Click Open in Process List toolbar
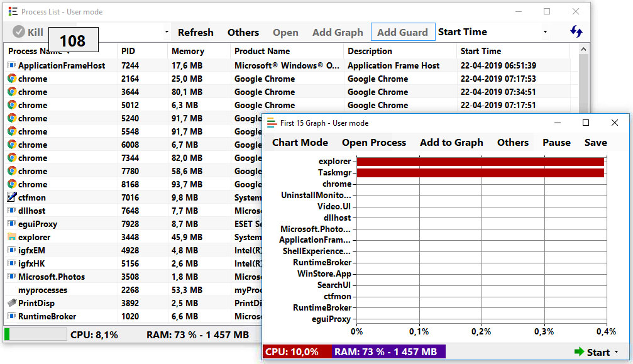Screen dimensions: 633x364 (285, 32)
